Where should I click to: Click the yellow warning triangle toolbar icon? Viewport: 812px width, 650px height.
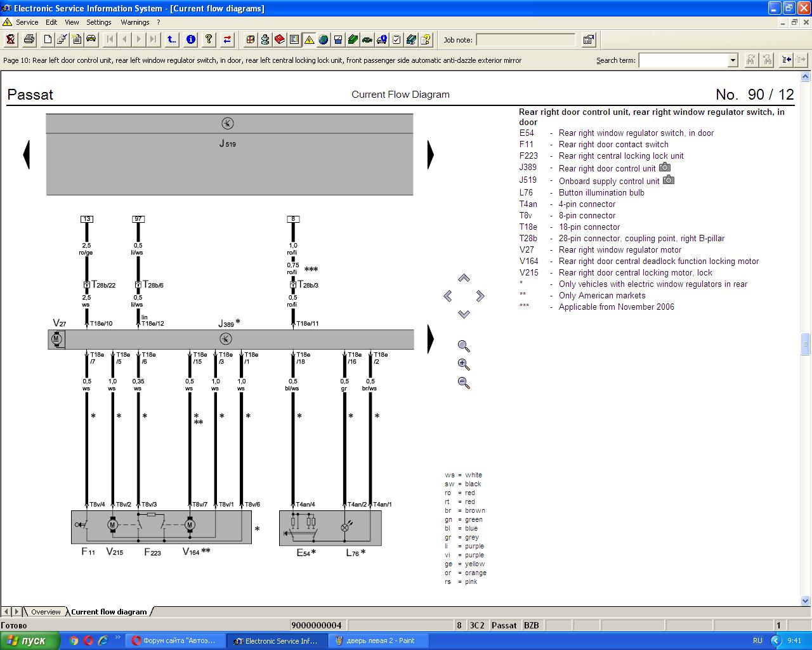point(309,39)
